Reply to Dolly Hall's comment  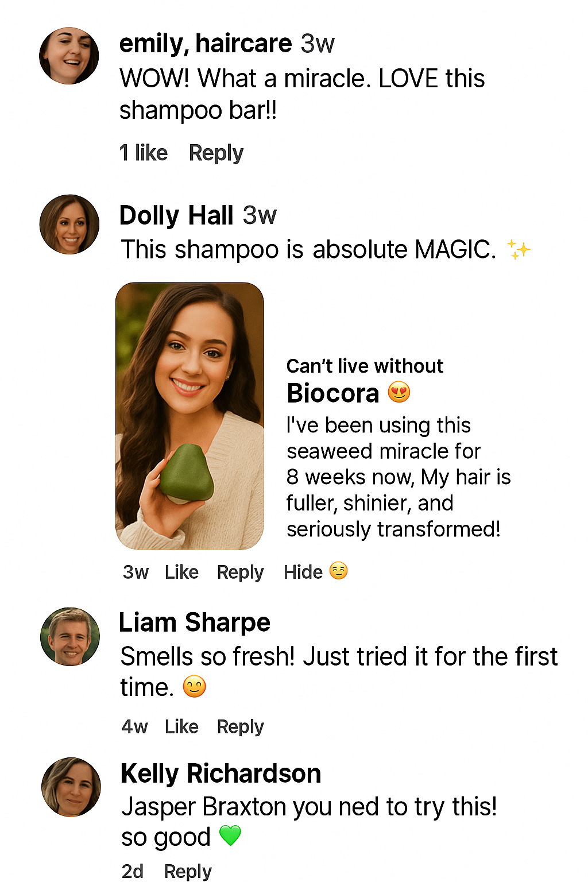click(x=240, y=572)
